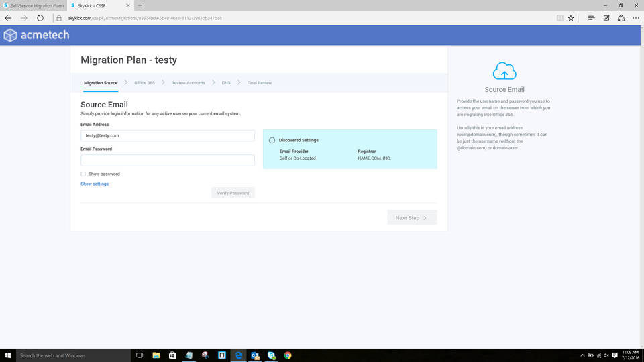
Task: Go to the Review Accounts step
Action: pyautogui.click(x=188, y=83)
